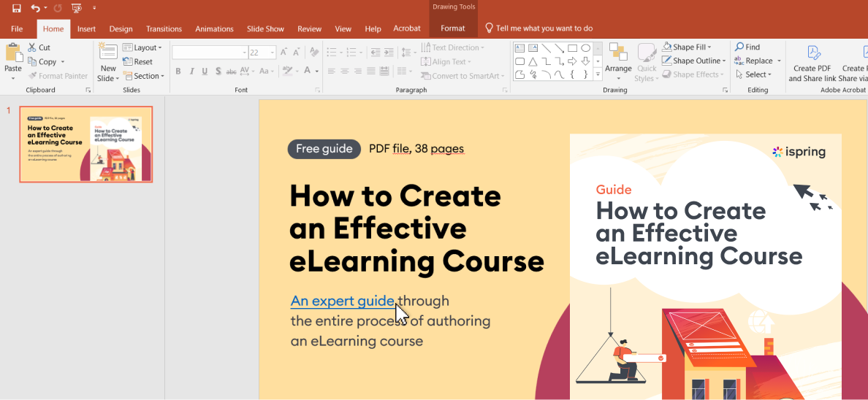
Task: Toggle Text Shadow formatting
Action: pos(218,71)
